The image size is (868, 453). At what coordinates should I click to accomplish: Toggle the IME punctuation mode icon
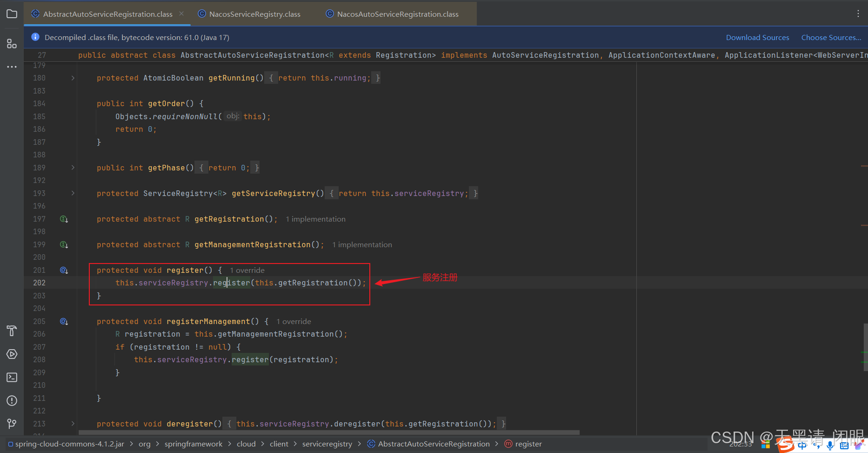coord(816,446)
